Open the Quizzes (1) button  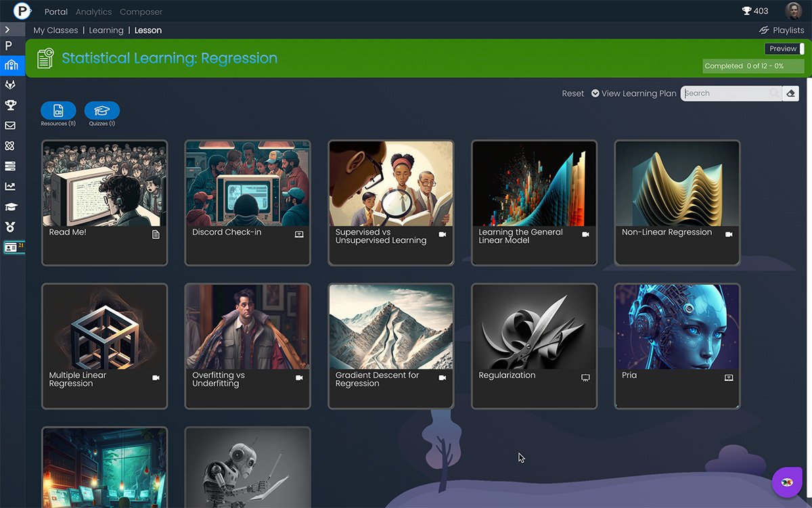[102, 114]
